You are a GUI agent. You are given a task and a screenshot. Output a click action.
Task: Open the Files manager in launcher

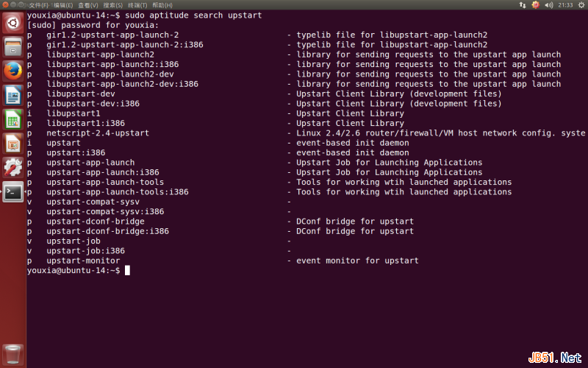pos(12,48)
